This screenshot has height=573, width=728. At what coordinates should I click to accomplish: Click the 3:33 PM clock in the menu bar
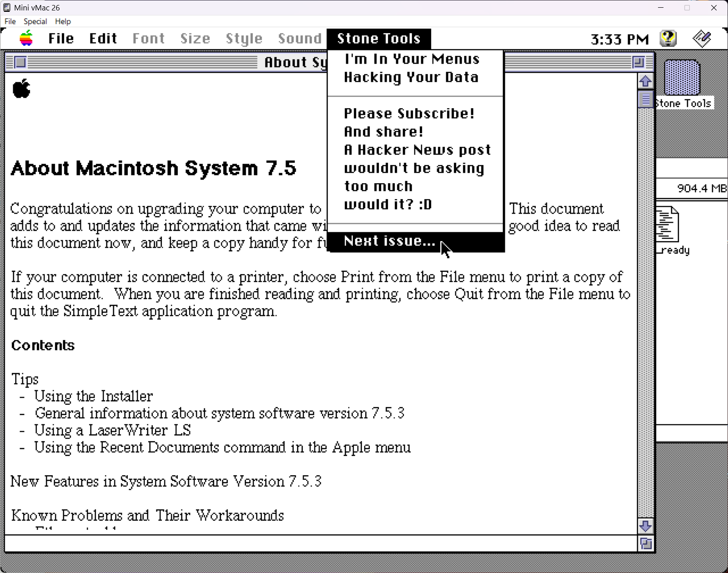pos(620,38)
